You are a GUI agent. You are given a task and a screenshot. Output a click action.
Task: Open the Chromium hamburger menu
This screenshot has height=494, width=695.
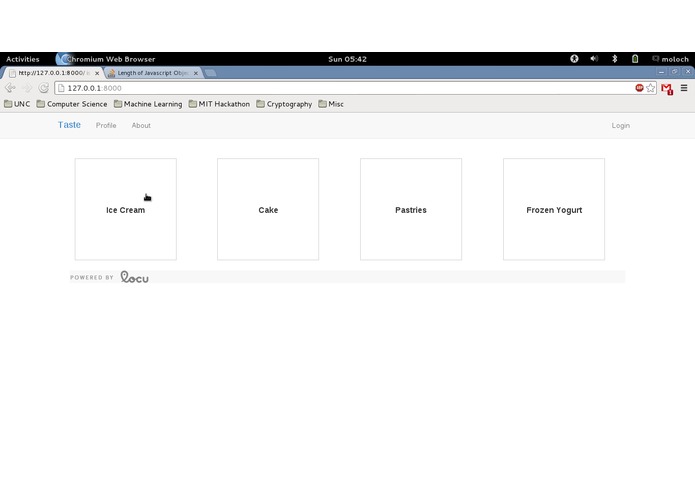(684, 88)
